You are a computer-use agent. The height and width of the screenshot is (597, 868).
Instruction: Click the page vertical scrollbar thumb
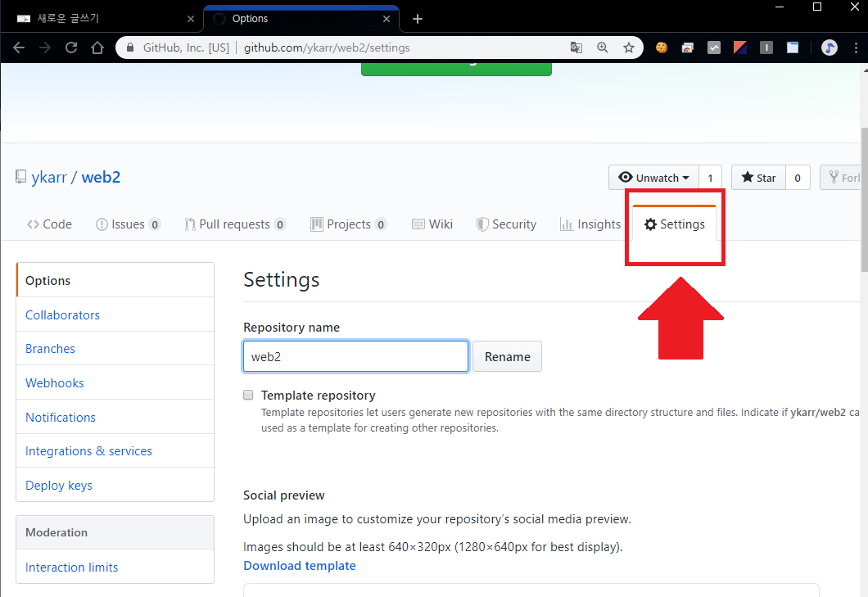click(864, 199)
